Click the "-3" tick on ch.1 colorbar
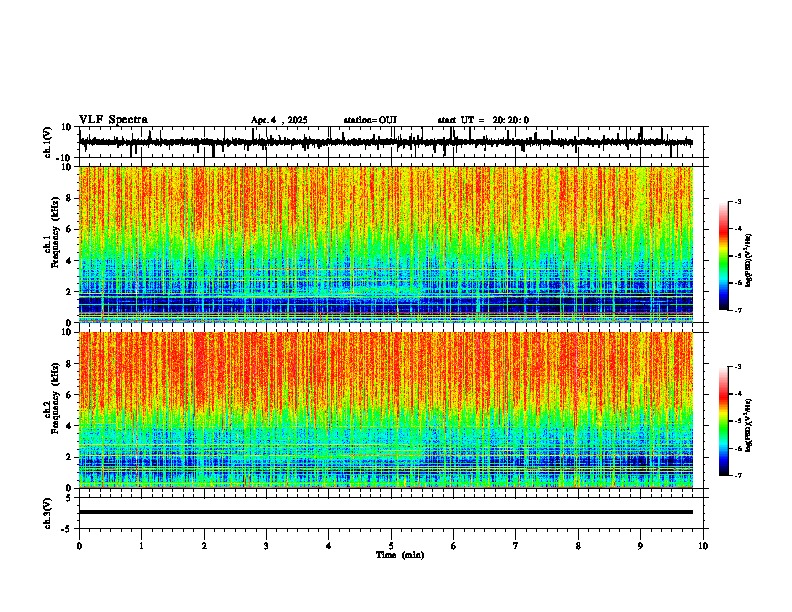This screenshot has width=792, height=612. tap(738, 201)
